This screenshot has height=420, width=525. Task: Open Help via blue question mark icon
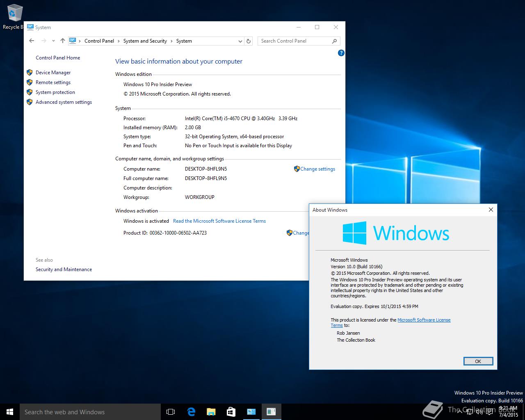(x=341, y=53)
